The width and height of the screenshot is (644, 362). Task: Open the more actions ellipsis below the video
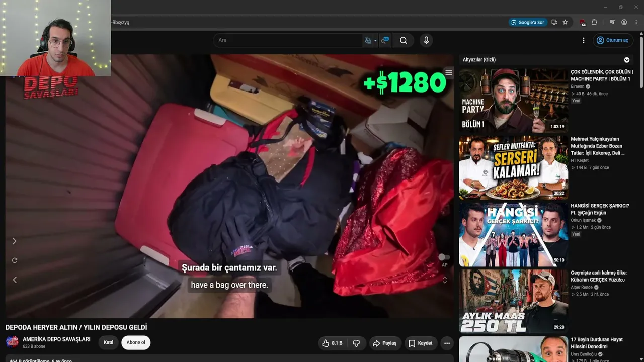click(x=447, y=343)
